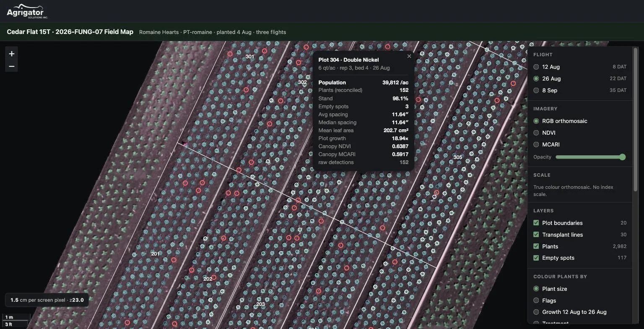Colour plants by Growth 12 Aug to 26 Aug
The width and height of the screenshot is (644, 329).
tap(536, 312)
